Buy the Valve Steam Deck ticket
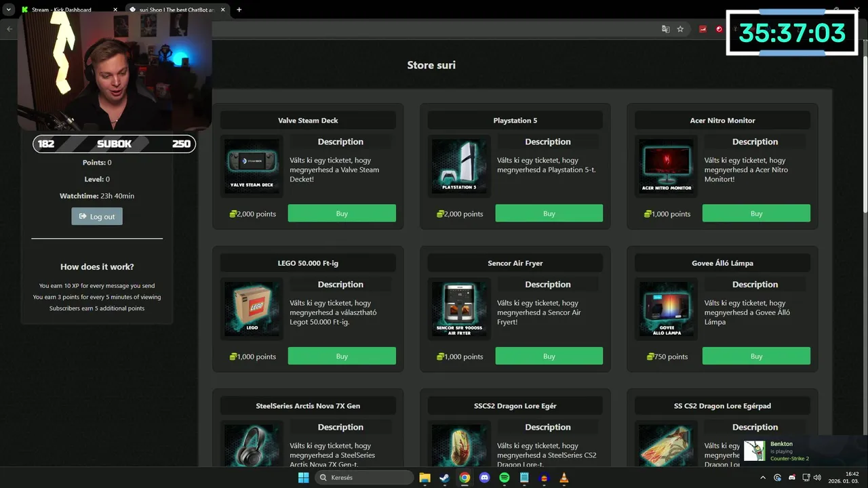The height and width of the screenshot is (488, 868). pos(342,213)
